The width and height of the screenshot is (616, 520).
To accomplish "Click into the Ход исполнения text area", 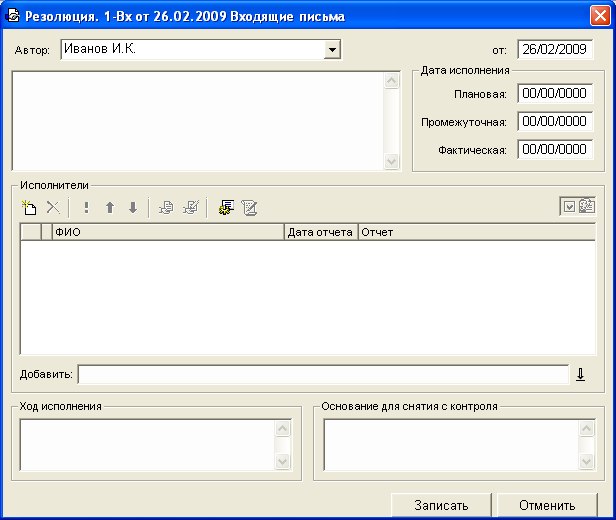I will click(148, 445).
